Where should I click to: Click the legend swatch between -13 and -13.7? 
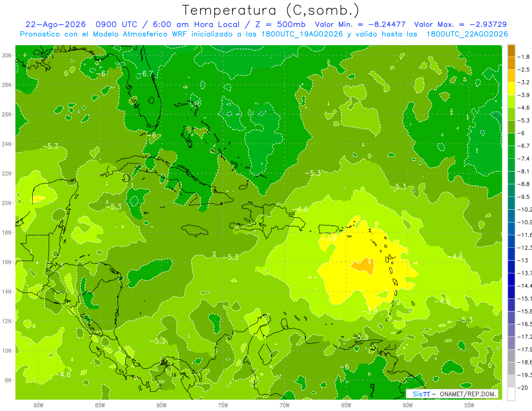click(x=511, y=266)
